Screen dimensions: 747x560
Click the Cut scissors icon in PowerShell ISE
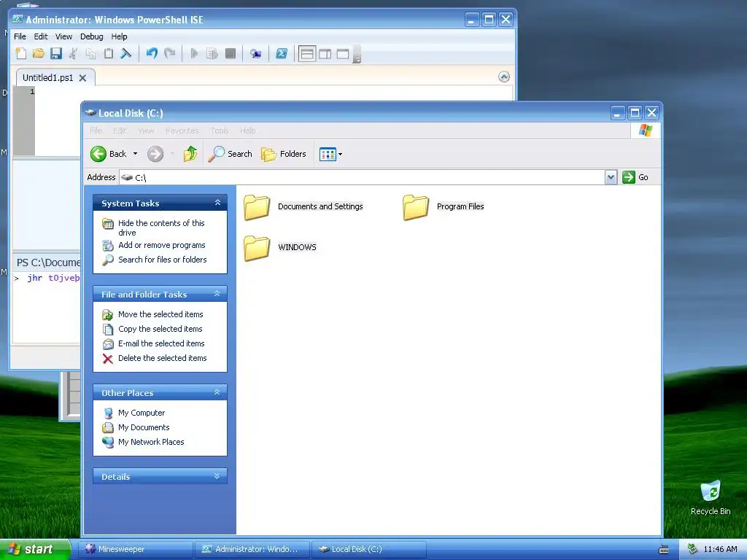pyautogui.click(x=74, y=53)
